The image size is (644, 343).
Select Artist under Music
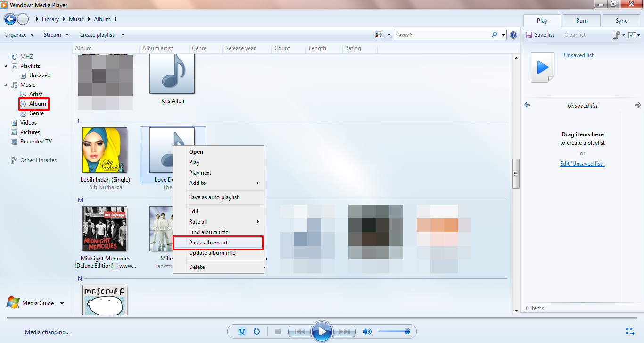36,94
